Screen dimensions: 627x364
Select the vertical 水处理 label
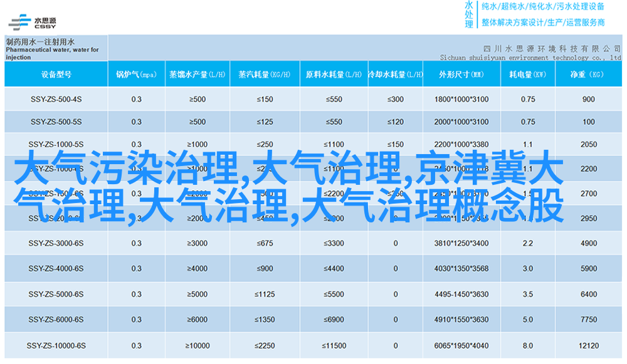(469, 15)
